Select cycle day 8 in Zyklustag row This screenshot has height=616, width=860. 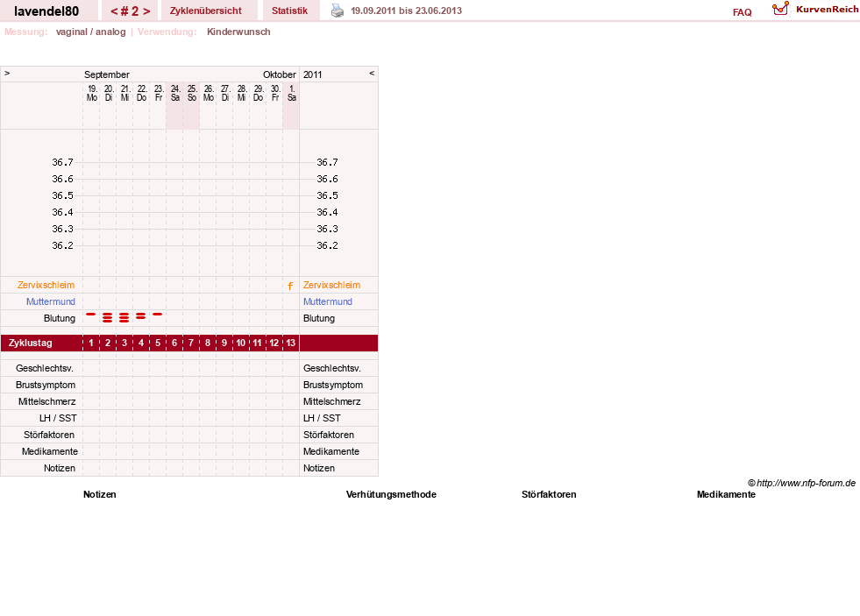(207, 343)
